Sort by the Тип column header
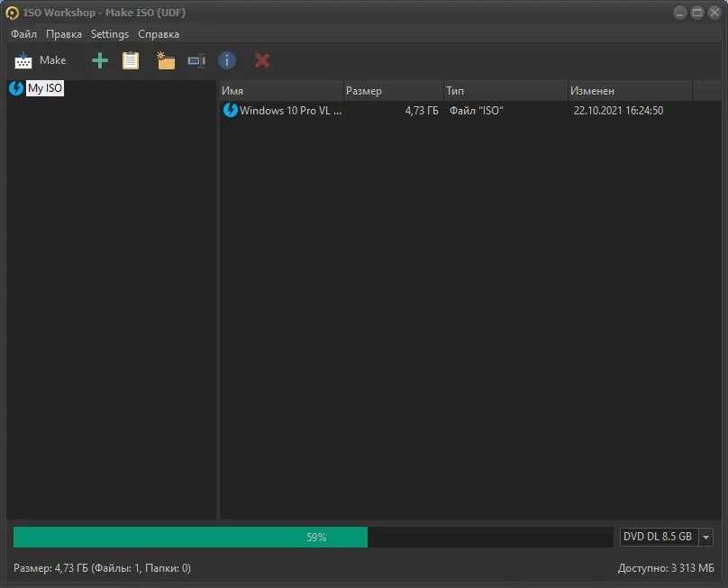Screen dimensions: 728x588 point(505,91)
